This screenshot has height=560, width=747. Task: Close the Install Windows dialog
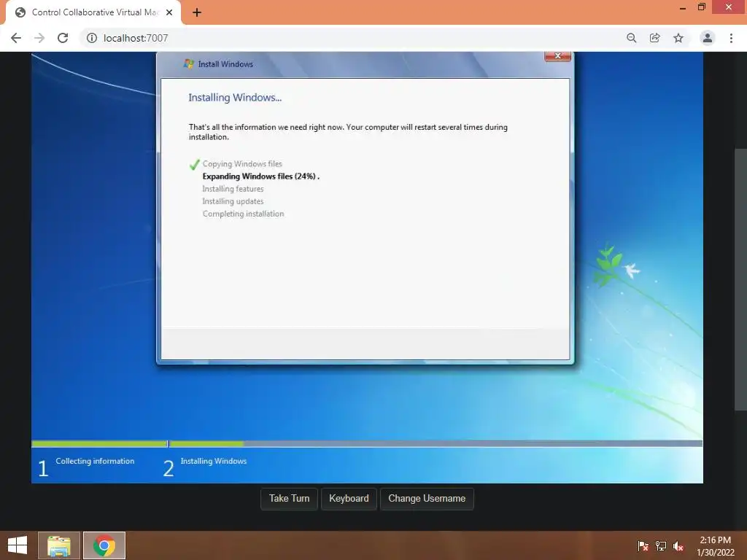[x=557, y=56]
